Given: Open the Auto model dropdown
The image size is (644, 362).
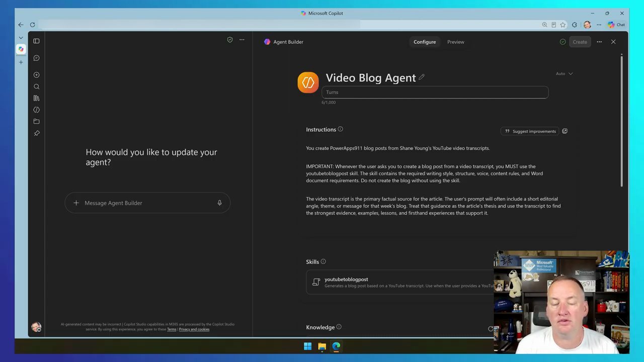Looking at the screenshot, I should 564,74.
